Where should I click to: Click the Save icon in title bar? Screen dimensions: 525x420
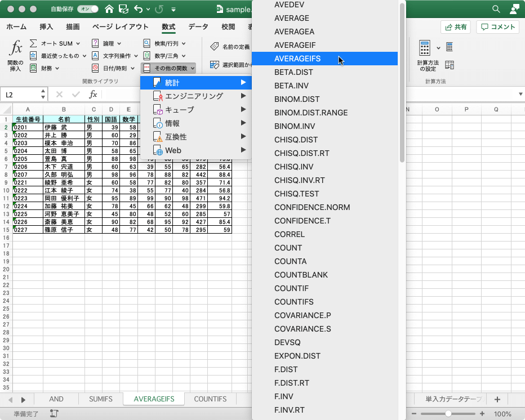click(123, 9)
